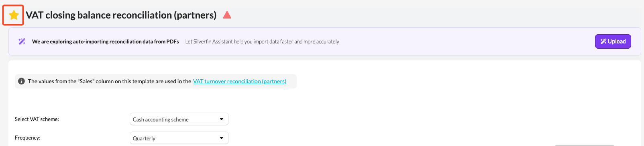Toggle the yellow favourite star icon
Image resolution: width=644 pixels, height=146 pixels.
coord(14,15)
